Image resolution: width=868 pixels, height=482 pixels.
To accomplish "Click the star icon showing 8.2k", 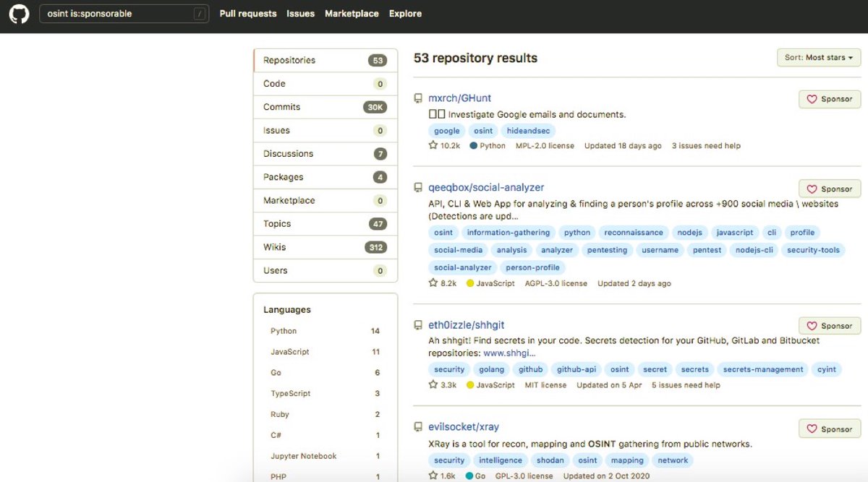I will 433,283.
